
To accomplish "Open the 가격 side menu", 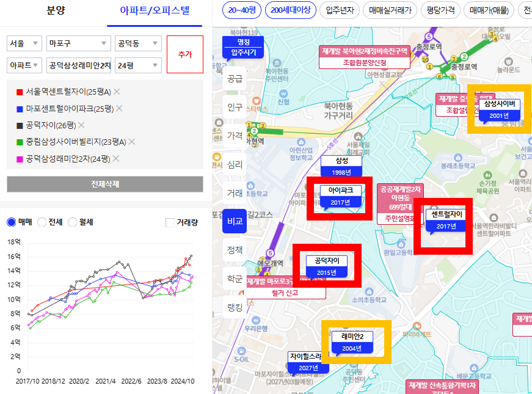I will click(235, 136).
